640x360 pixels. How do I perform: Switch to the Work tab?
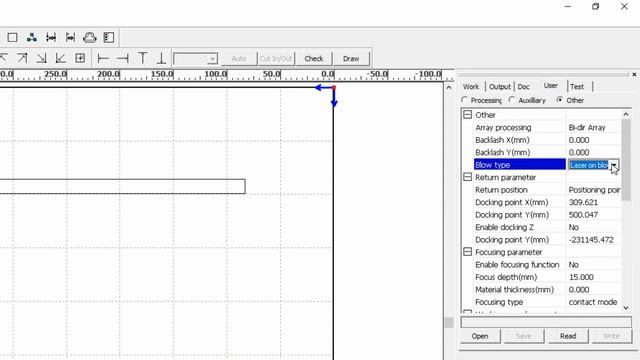click(471, 87)
